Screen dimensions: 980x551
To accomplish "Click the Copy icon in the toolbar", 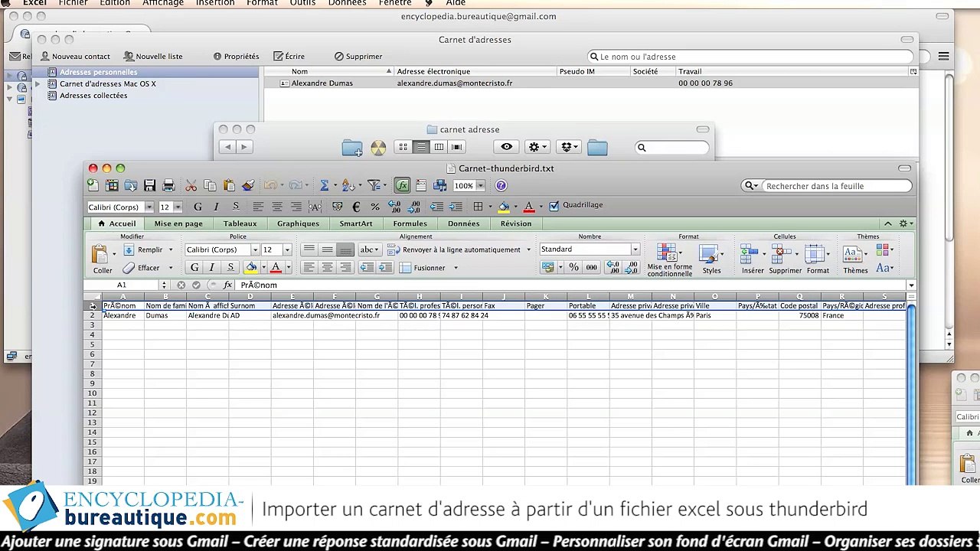I will 210,185.
